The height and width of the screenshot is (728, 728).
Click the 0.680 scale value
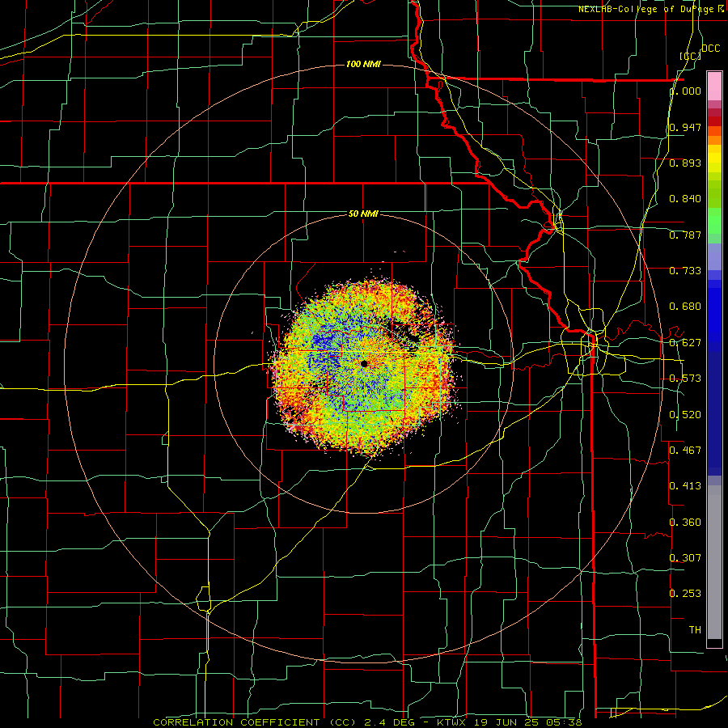pos(685,307)
